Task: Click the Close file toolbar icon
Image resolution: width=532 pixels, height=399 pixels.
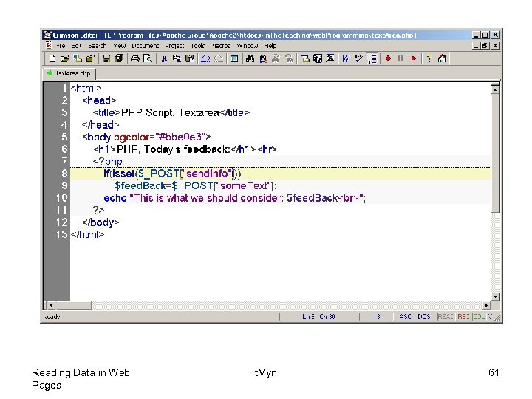Action: click(90, 58)
